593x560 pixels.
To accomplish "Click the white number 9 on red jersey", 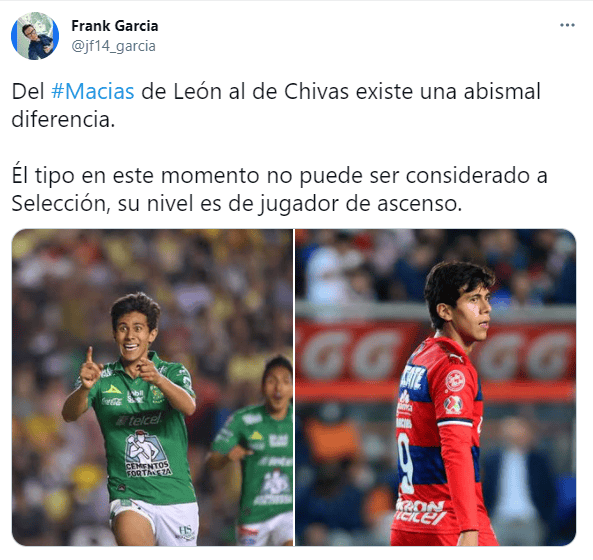I will pos(406,463).
